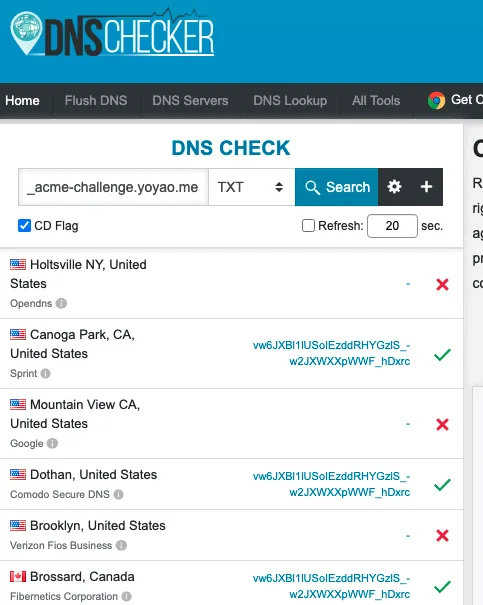Open the TXT record type dropdown
This screenshot has height=605, width=483.
tap(252, 187)
